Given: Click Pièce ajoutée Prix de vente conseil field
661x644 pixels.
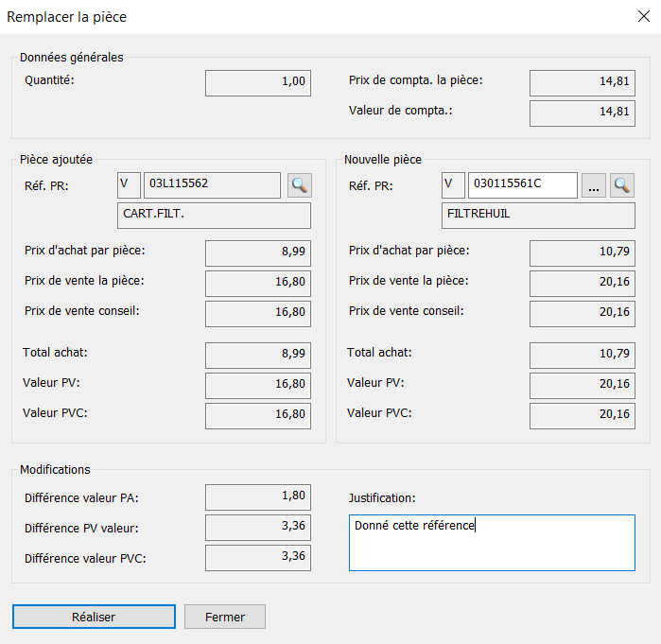Looking at the screenshot, I should [x=258, y=314].
